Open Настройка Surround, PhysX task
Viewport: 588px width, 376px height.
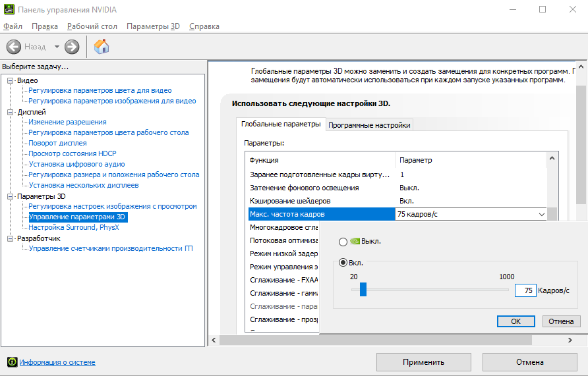[x=74, y=227]
